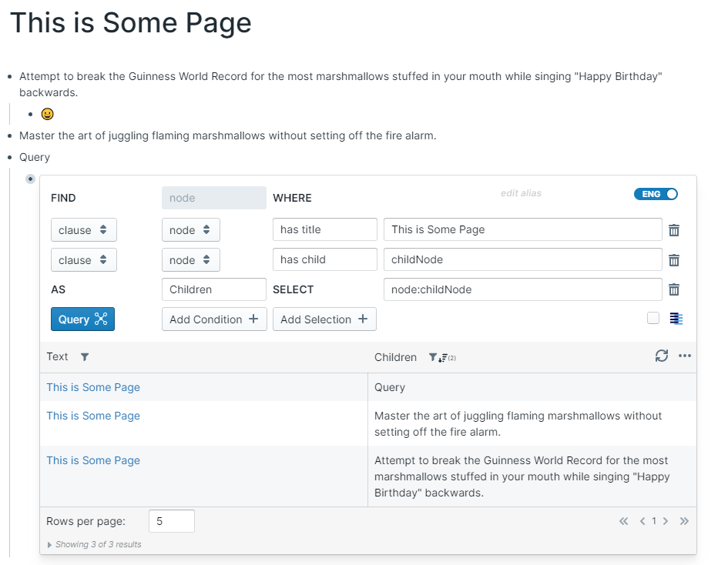The height and width of the screenshot is (565, 728).
Task: Delete the 'has title' condition row
Action: (673, 230)
